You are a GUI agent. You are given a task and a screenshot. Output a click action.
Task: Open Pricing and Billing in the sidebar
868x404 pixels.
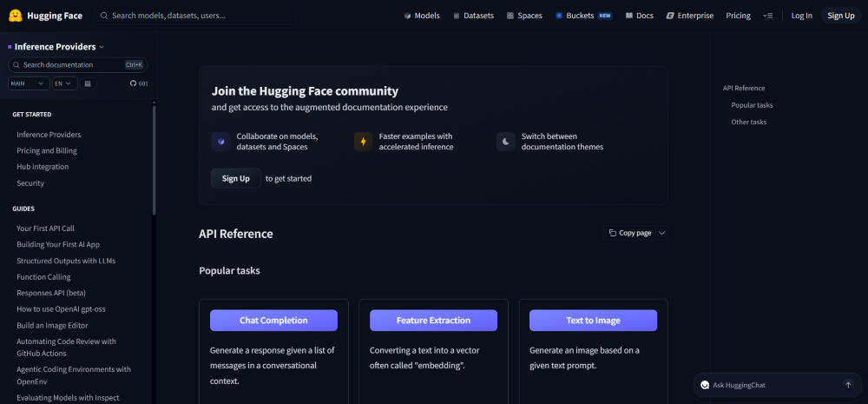point(47,150)
